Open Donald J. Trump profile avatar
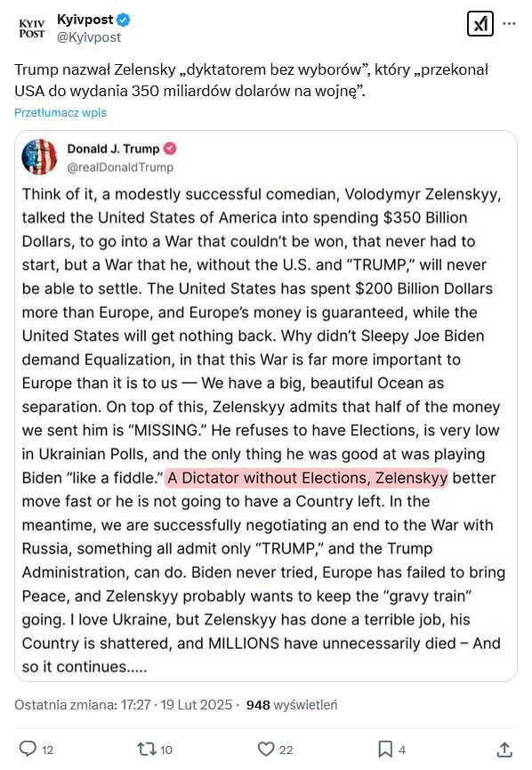Viewport: 532px width, 770px height. 39,158
